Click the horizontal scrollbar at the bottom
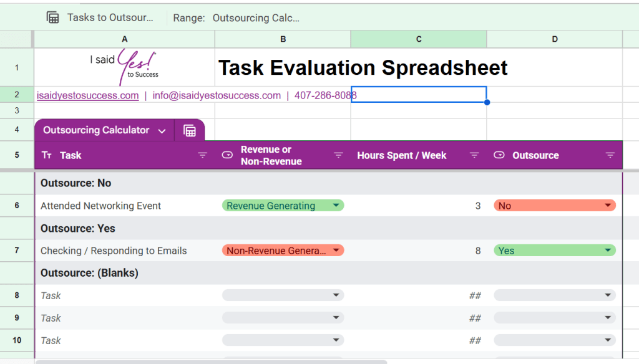 click(212, 362)
